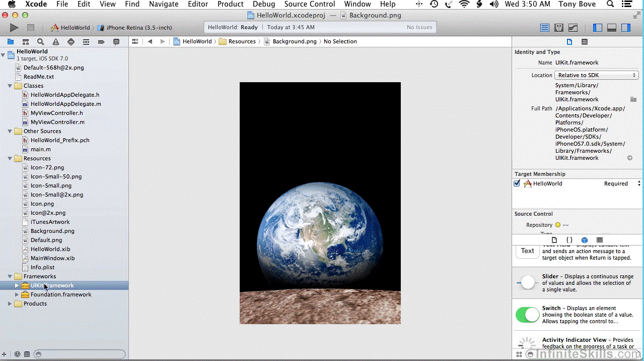Open the Breakpoint navigator
The height and width of the screenshot is (361, 644).
(x=101, y=42)
